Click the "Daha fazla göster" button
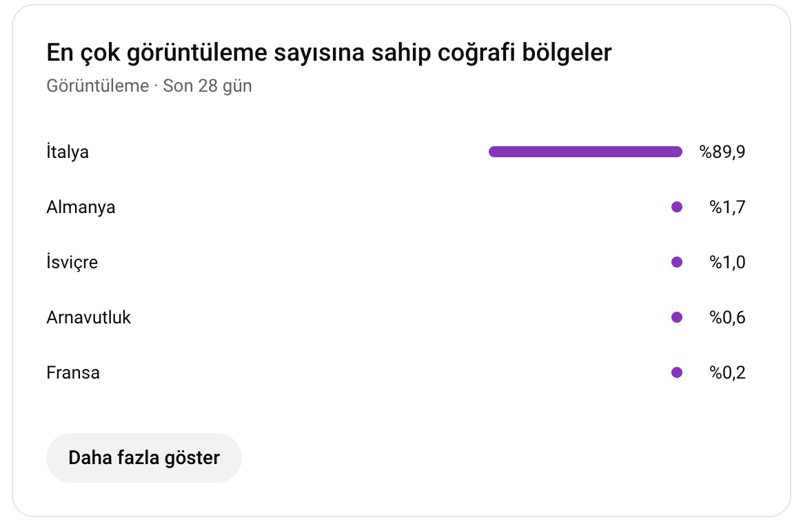Viewport: 812px width, 531px height. pyautogui.click(x=143, y=457)
